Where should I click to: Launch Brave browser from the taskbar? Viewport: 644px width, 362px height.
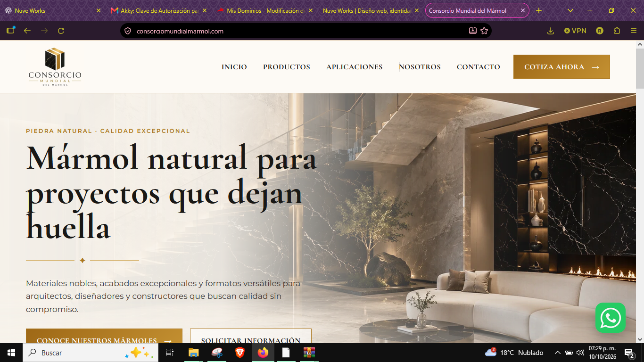(x=240, y=353)
